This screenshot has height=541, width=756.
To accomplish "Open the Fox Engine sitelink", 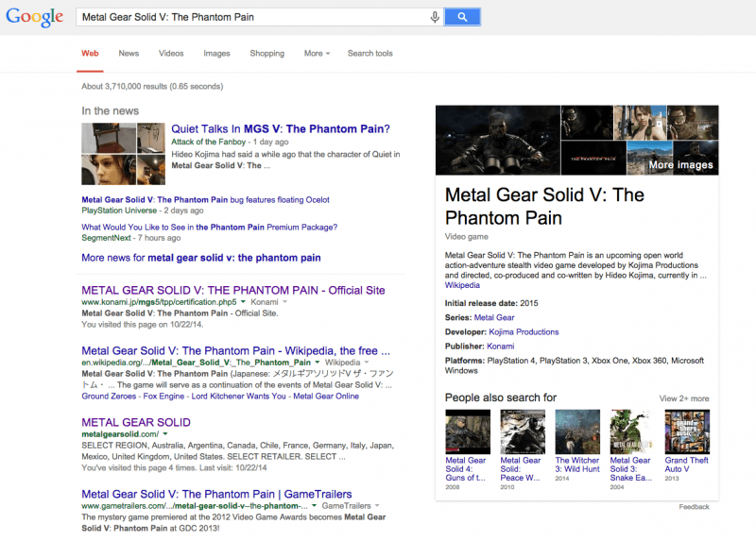I will (x=163, y=397).
